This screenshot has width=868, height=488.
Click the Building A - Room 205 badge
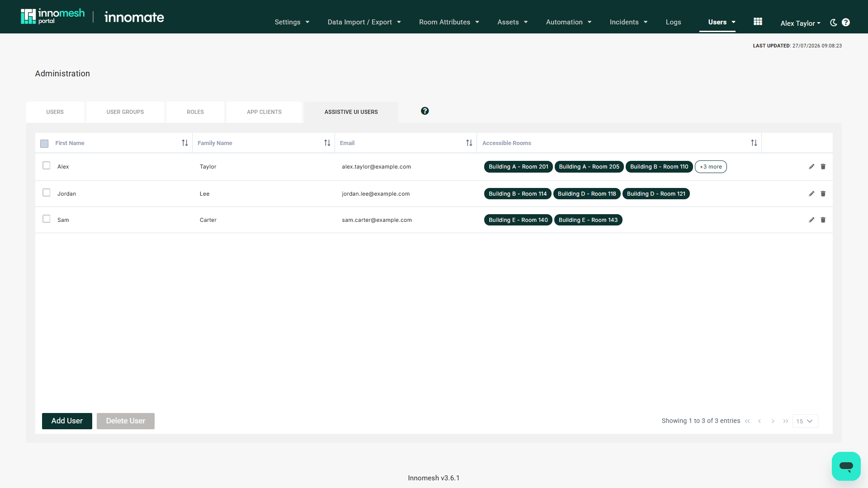(x=589, y=167)
